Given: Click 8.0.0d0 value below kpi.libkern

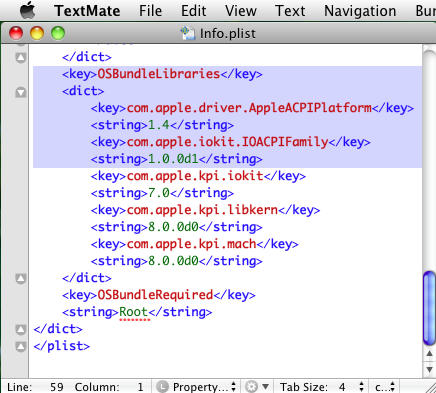Looking at the screenshot, I should 173,227.
